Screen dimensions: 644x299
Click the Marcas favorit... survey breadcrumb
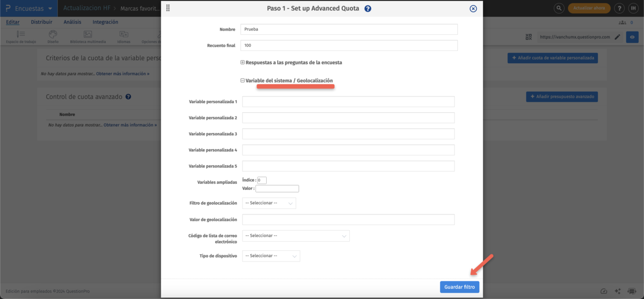pos(140,9)
